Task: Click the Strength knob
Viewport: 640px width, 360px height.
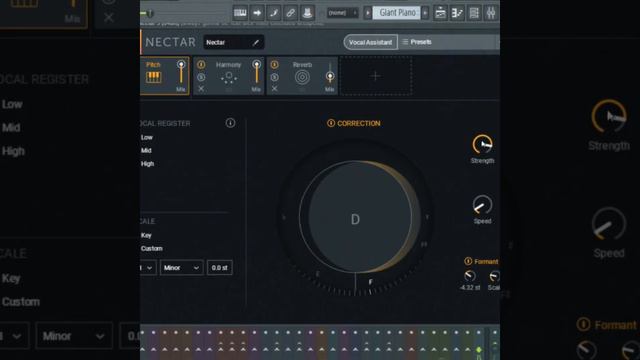Action: (x=482, y=144)
